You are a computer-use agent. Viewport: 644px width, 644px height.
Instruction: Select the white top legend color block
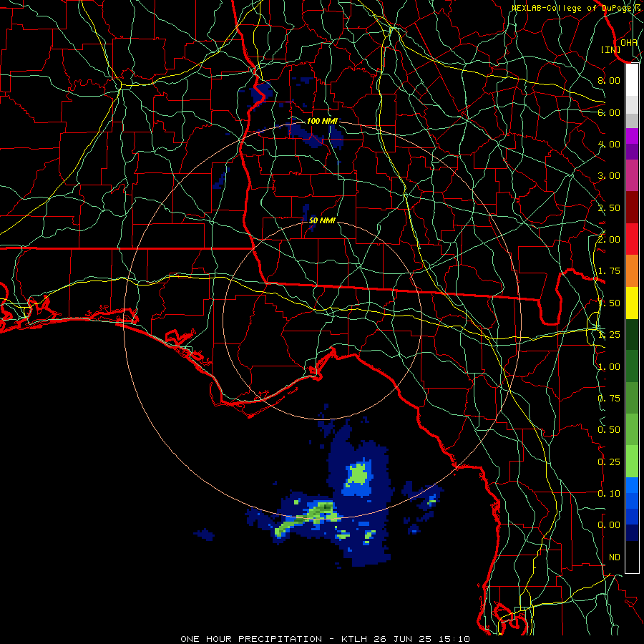click(x=632, y=80)
